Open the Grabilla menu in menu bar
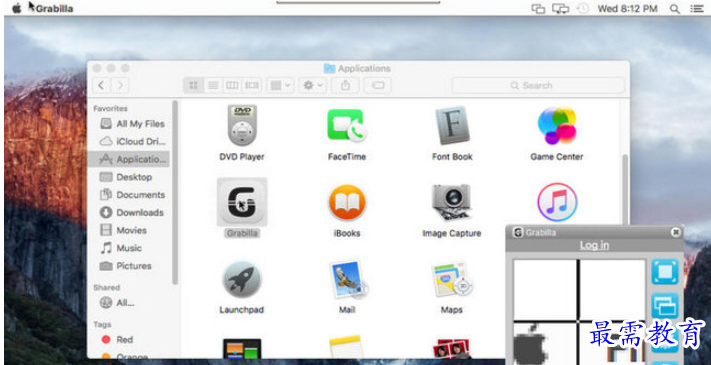This screenshot has width=711, height=365. pyautogui.click(x=54, y=9)
